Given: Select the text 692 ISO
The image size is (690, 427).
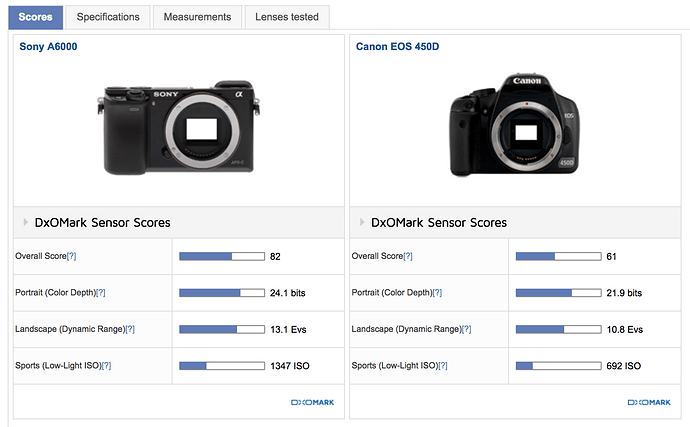Looking at the screenshot, I should tap(624, 366).
